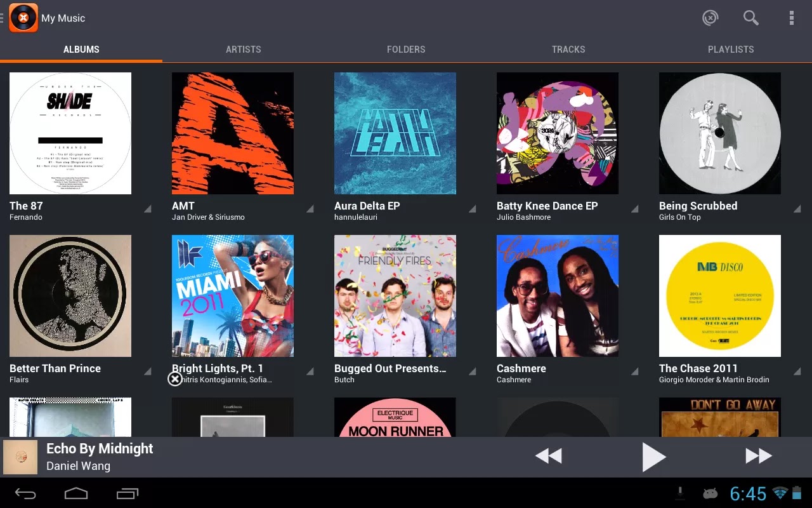The width and height of the screenshot is (812, 508).
Task: Expand options arrow for Bright Lights, Pt. 1
Action: click(310, 371)
